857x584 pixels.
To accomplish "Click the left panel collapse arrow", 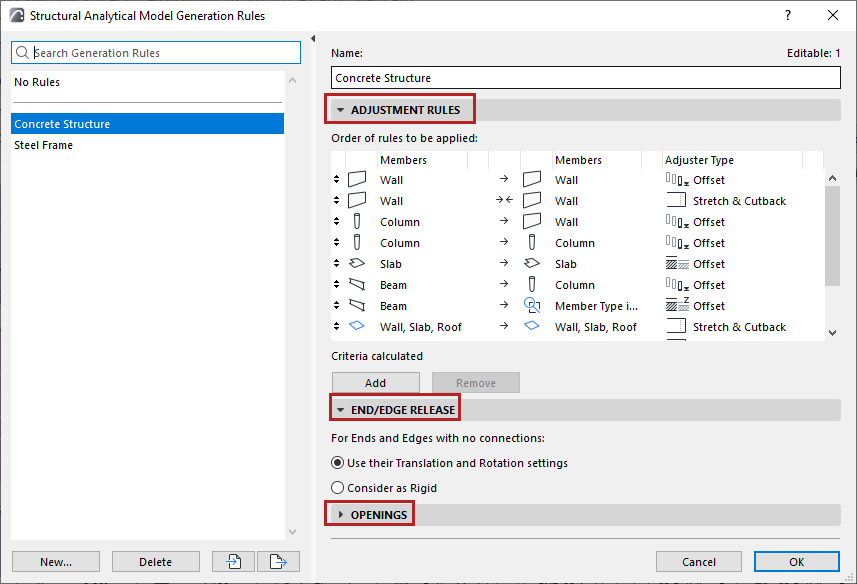I will coord(313,39).
